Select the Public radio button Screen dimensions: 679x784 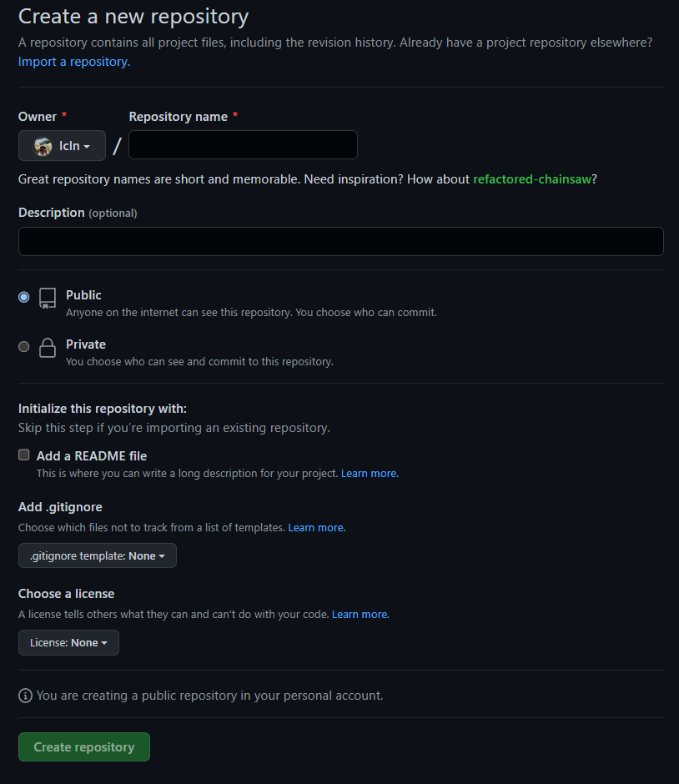23,297
